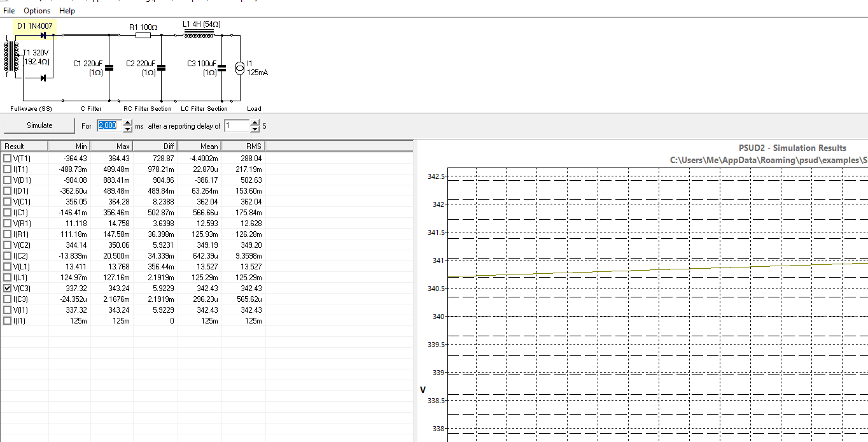Click the R1 100Ω resistor symbol
The width and height of the screenshot is (868, 442).
143,35
